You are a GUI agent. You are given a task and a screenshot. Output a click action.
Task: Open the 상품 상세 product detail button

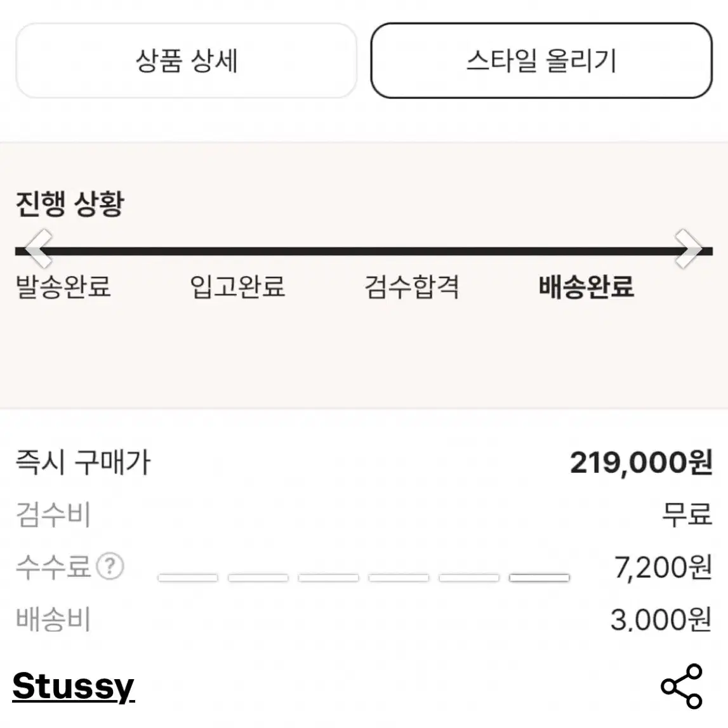click(186, 61)
